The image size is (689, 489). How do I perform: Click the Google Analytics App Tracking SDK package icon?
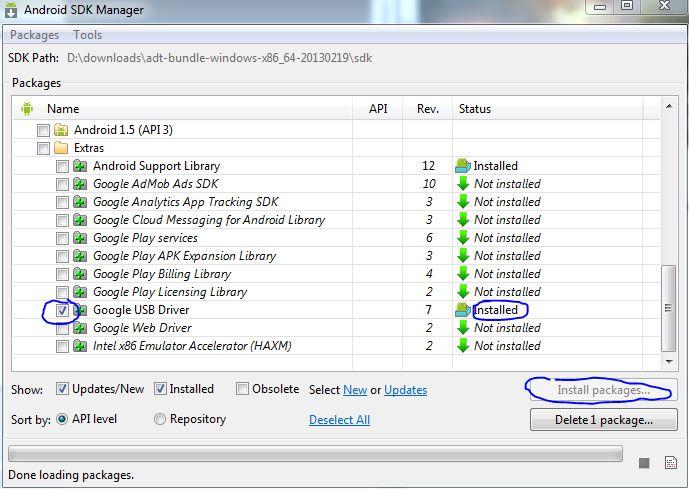pyautogui.click(x=80, y=202)
